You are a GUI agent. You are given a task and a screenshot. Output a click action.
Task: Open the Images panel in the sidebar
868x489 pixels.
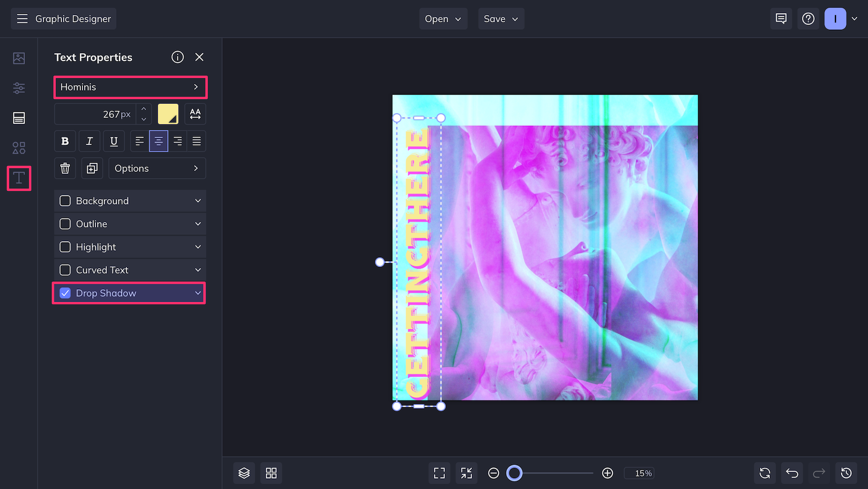pyautogui.click(x=19, y=58)
